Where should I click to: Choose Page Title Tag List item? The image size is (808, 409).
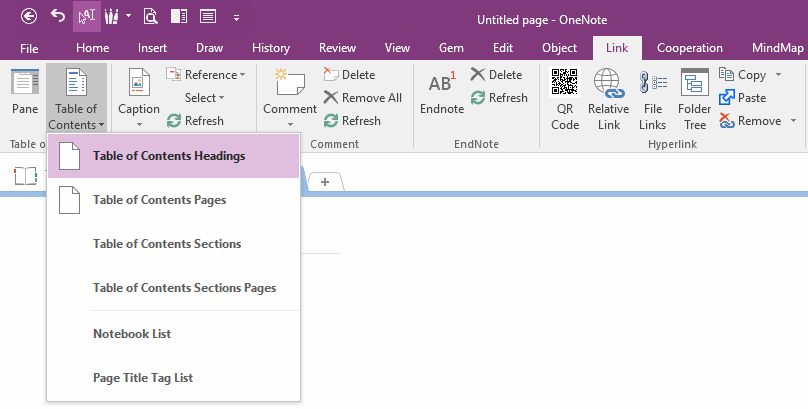[173, 378]
